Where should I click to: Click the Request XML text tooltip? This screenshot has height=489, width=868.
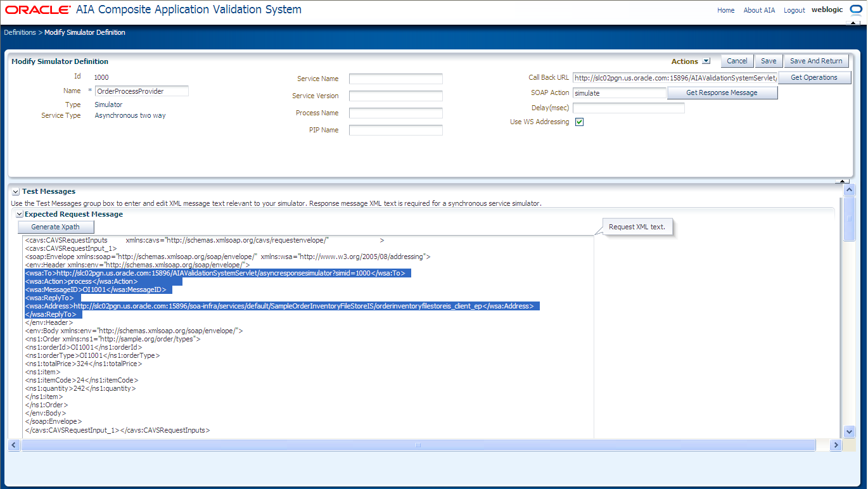click(x=637, y=227)
